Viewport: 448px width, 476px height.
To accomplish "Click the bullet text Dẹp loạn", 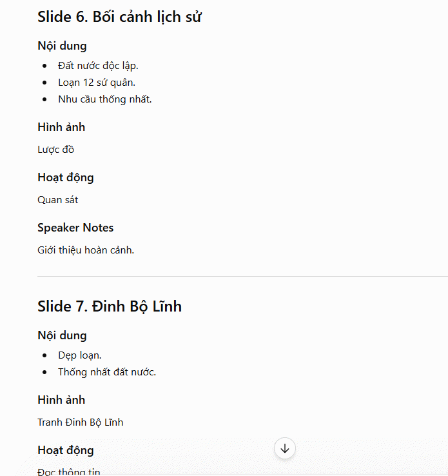I will 80,355.
